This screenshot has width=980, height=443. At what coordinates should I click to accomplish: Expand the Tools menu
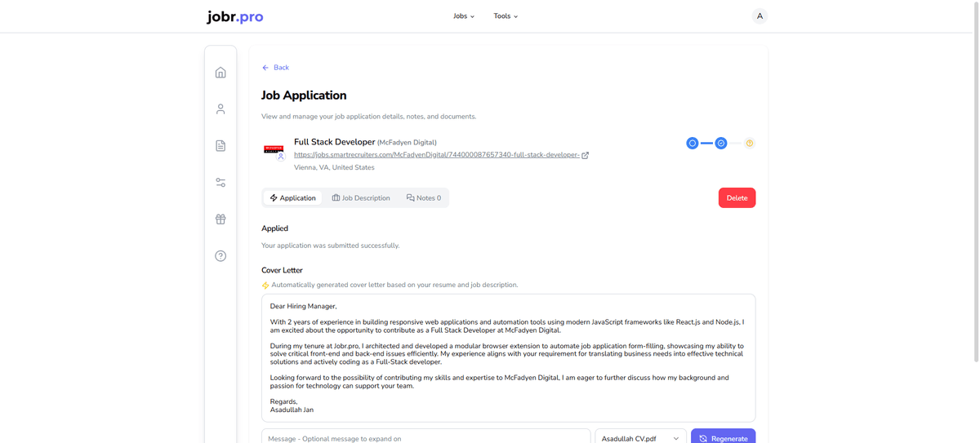(506, 16)
